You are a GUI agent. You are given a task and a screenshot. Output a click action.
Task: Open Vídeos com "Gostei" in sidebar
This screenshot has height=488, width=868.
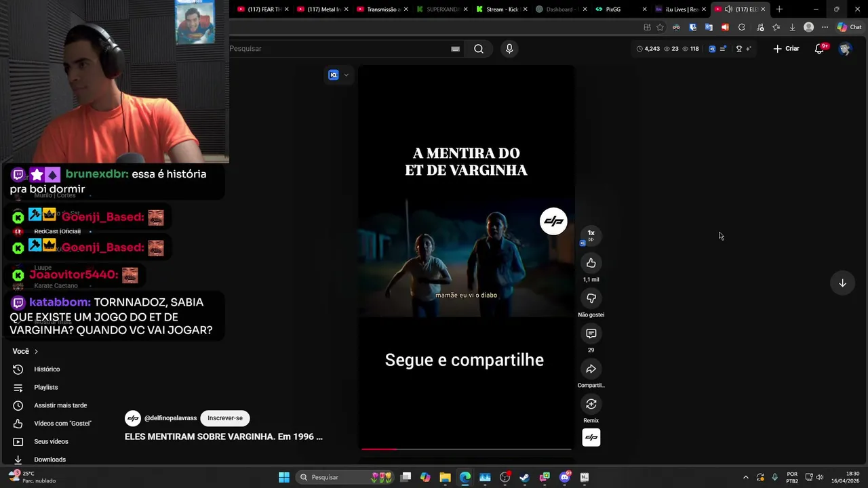pos(62,424)
